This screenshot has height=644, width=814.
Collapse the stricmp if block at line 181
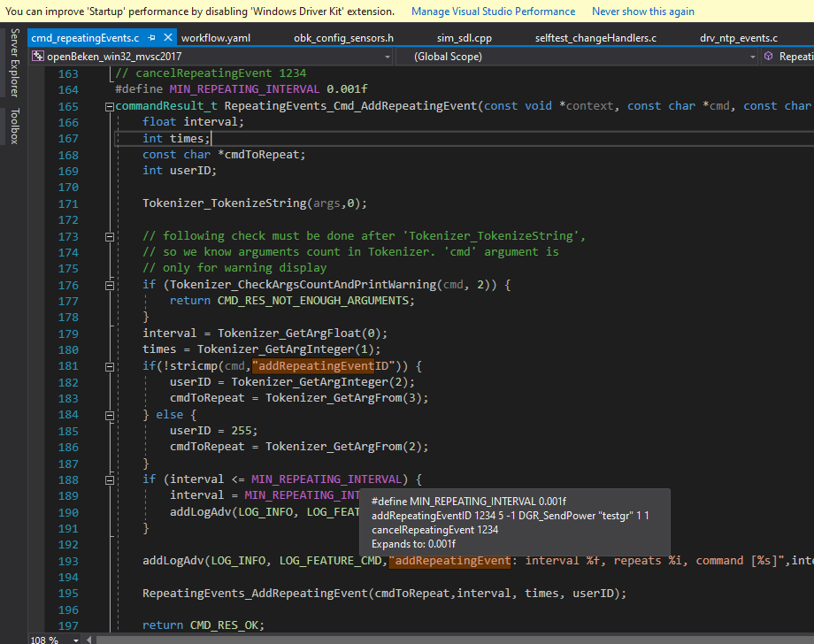coord(110,366)
